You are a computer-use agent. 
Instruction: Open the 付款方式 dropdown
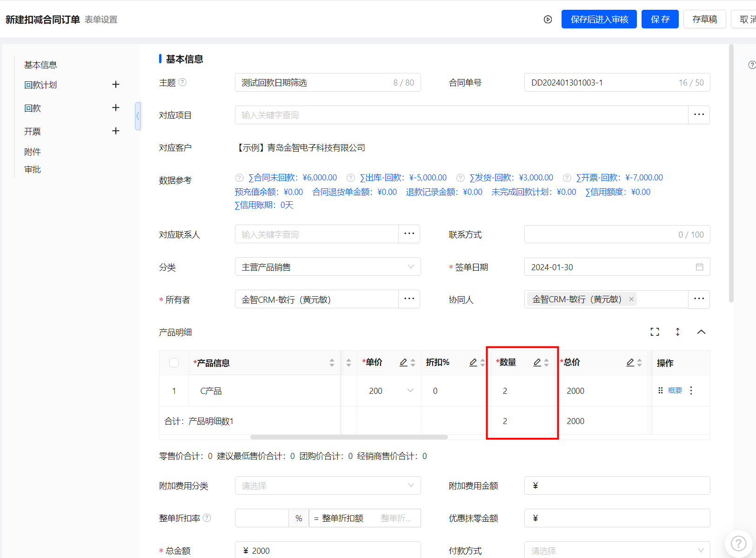point(617,551)
